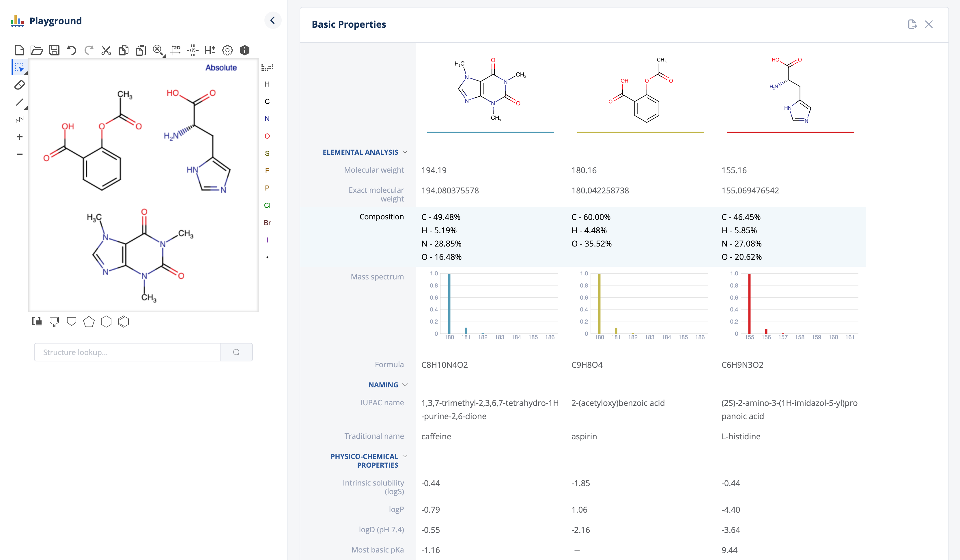Choose the carbon chain tool

(x=19, y=120)
